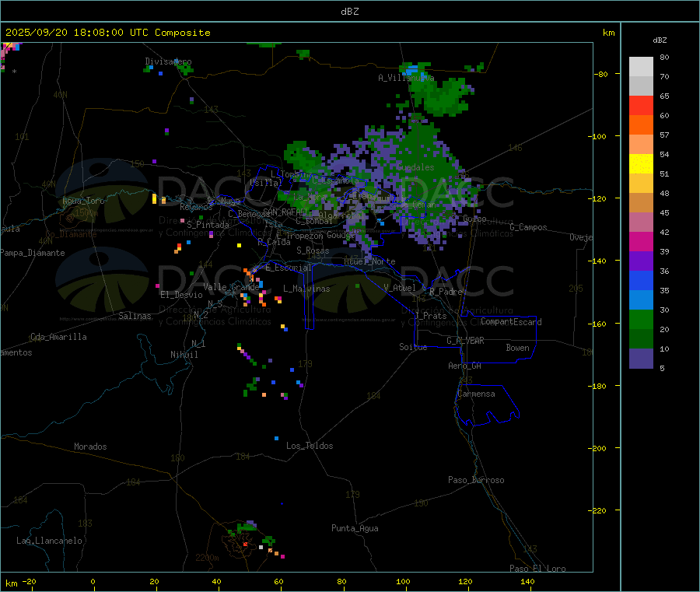Click the 2200m elevation label
This screenshot has height=592, width=700.
207,558
